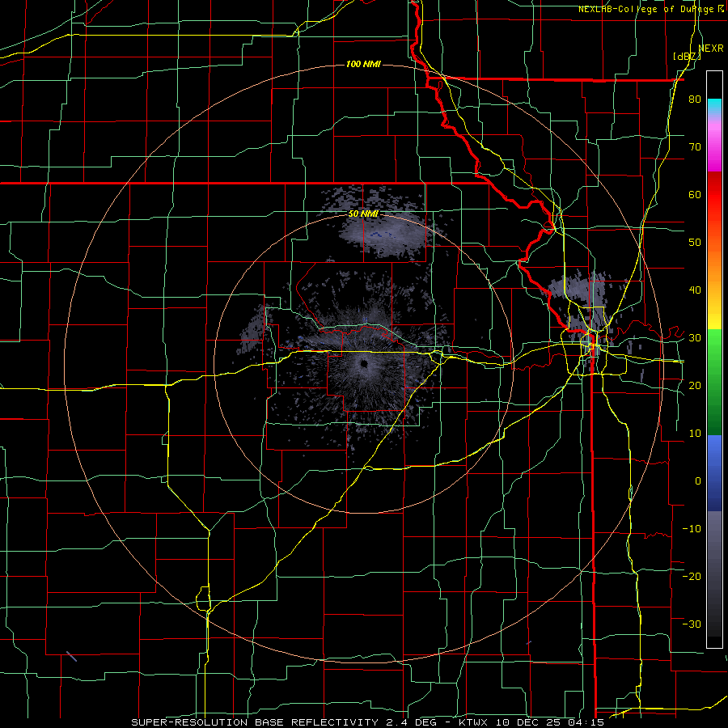The image size is (728, 728).
Task: Click the 30 value on the color scale
Action: pyautogui.click(x=695, y=338)
